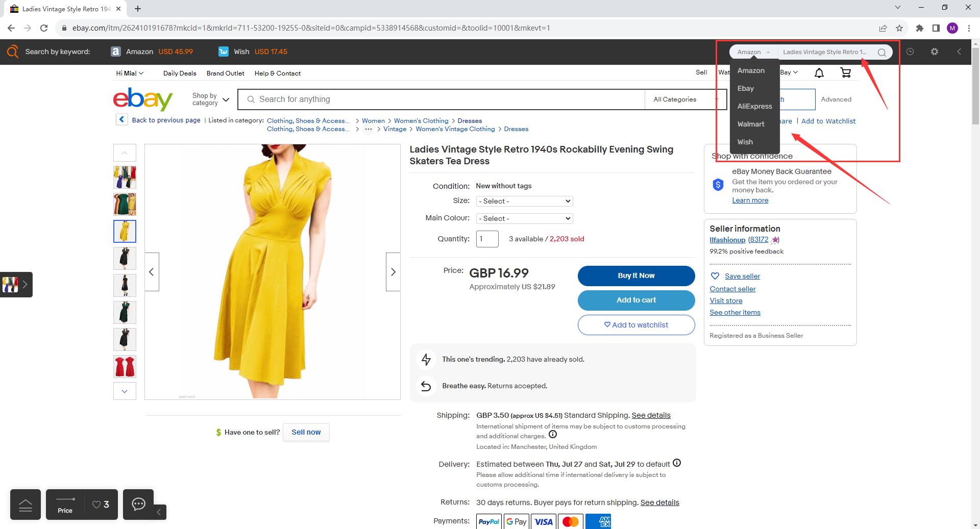Viewport: 980px width, 529px height.
Task: Click Save seller link
Action: coord(742,276)
